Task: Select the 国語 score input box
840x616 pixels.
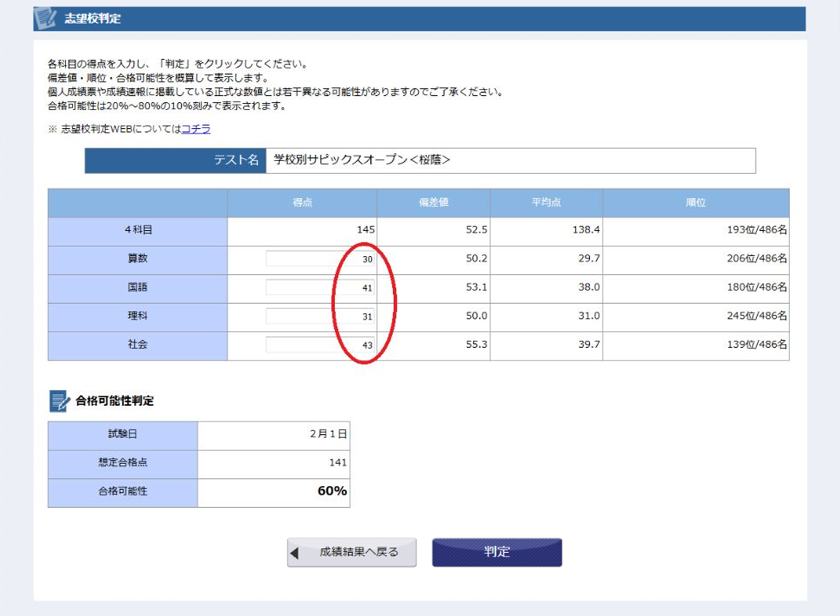Action: click(x=320, y=288)
